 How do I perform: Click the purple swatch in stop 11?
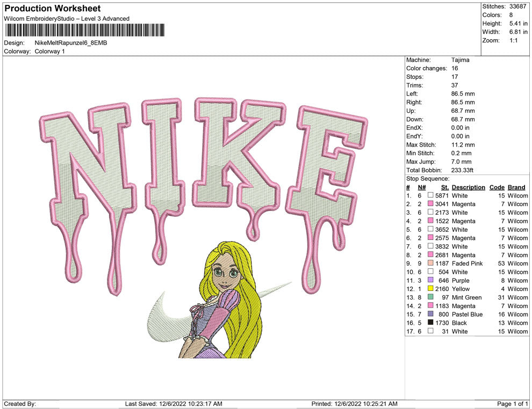coord(430,280)
